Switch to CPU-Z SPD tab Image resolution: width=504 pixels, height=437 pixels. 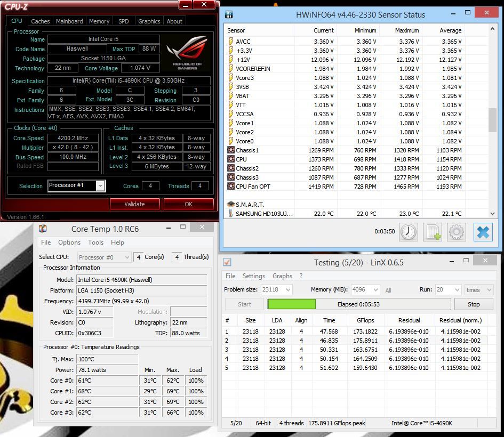(123, 21)
